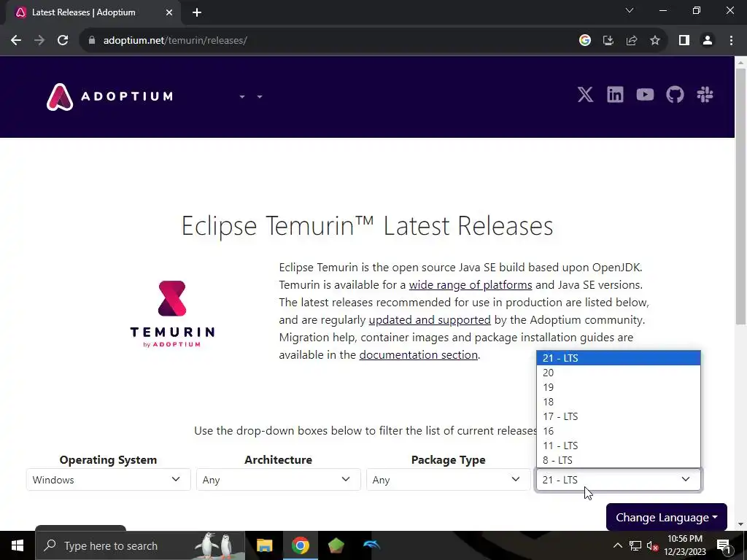Viewport: 747px width, 560px height.
Task: Click the Temurin by Adoptium logo
Action: coord(172,314)
